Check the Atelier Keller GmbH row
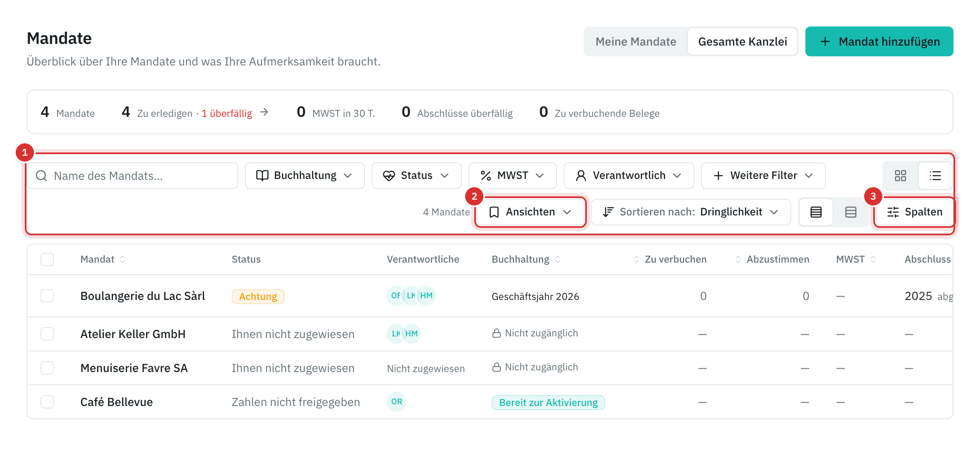 (x=47, y=334)
